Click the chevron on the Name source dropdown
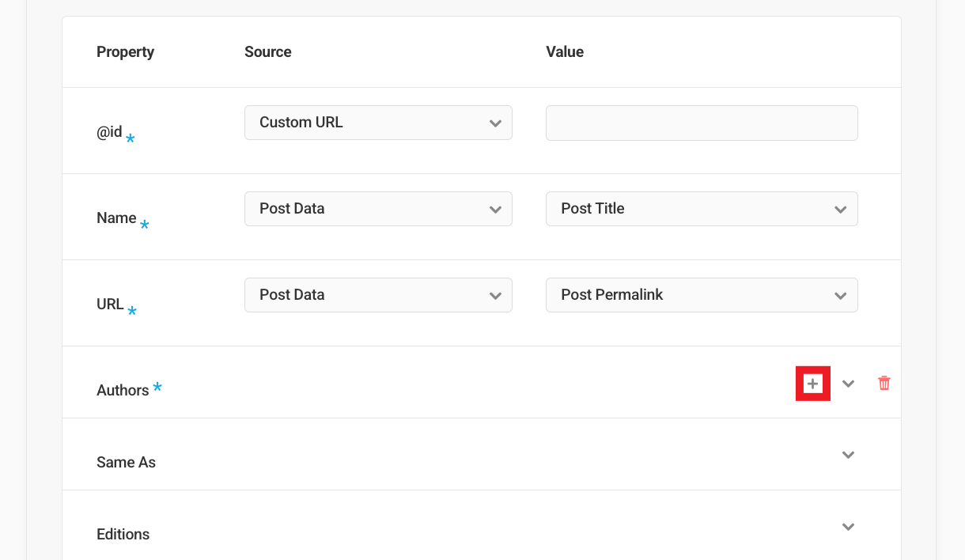This screenshot has width=965, height=560. (x=496, y=209)
